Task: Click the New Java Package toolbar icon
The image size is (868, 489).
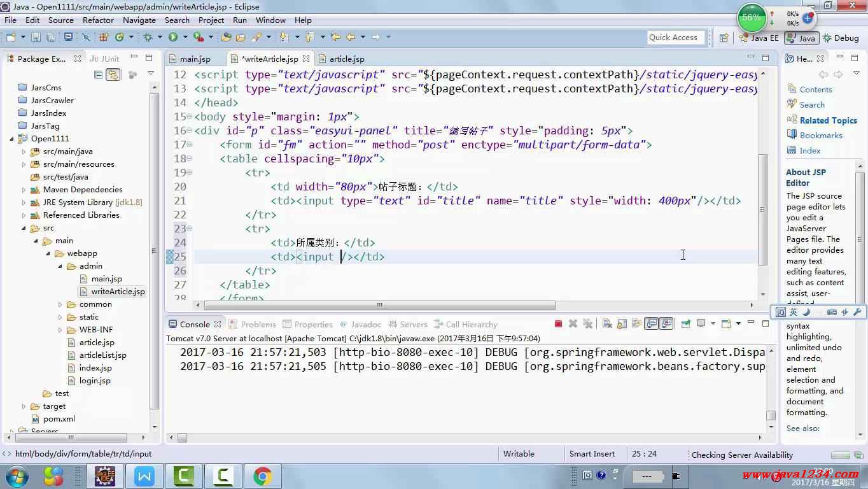Action: click(102, 38)
